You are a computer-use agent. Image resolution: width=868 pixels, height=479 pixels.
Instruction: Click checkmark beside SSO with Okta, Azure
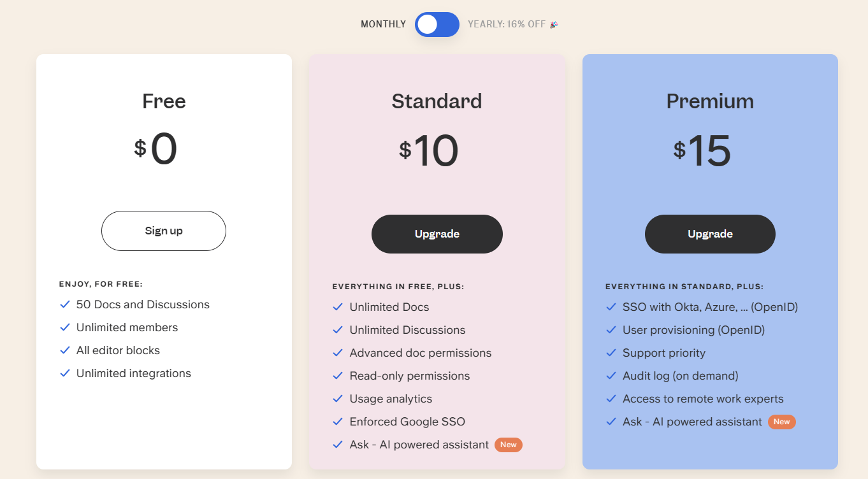click(611, 307)
